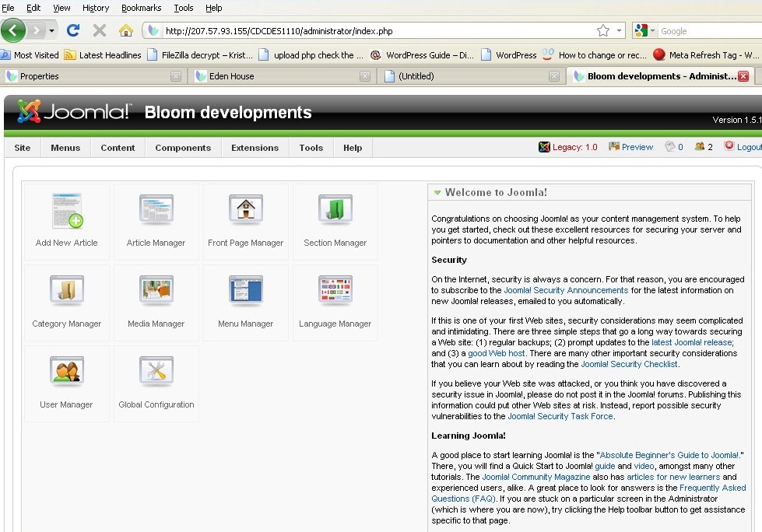Click the Most Visited bookmark
This screenshot has width=762, height=532.
[30, 55]
